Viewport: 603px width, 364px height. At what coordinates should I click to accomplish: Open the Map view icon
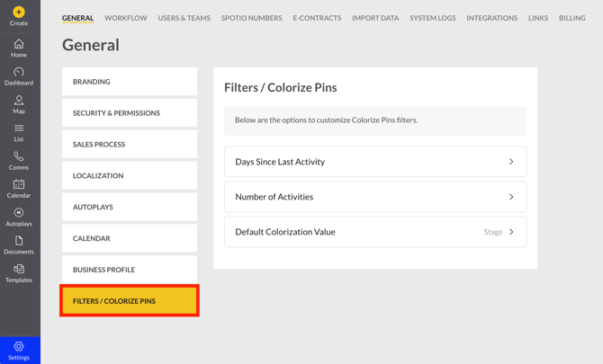pos(19,101)
